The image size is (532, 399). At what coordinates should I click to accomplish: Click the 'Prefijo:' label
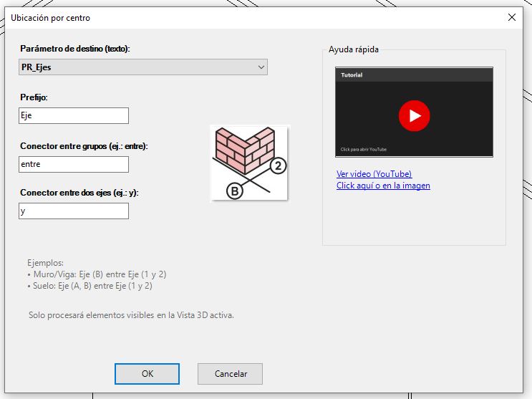click(34, 97)
